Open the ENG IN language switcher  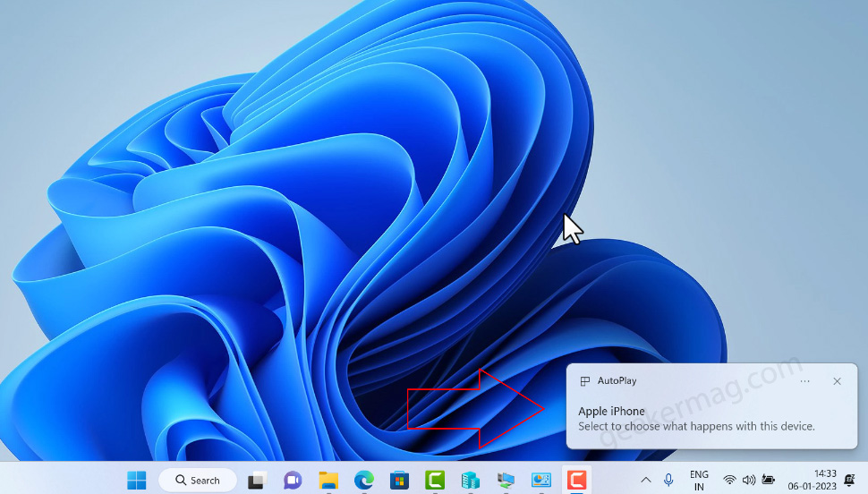click(x=699, y=481)
